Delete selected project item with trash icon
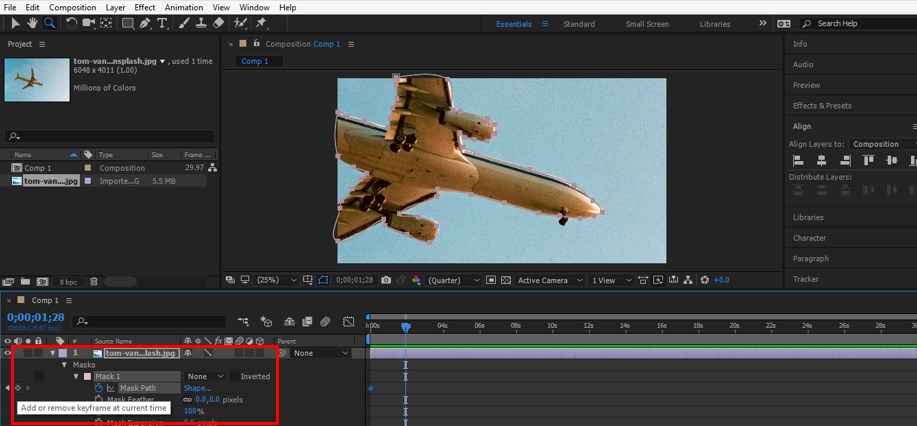 pyautogui.click(x=93, y=282)
